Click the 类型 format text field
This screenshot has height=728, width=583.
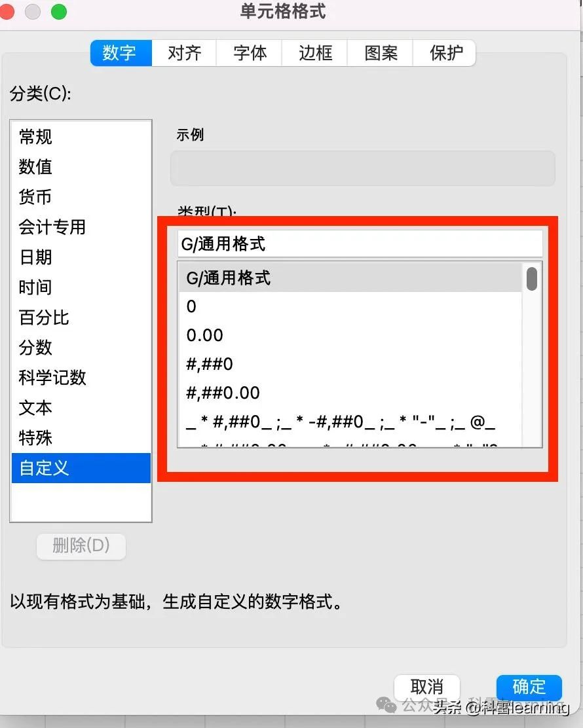[360, 244]
